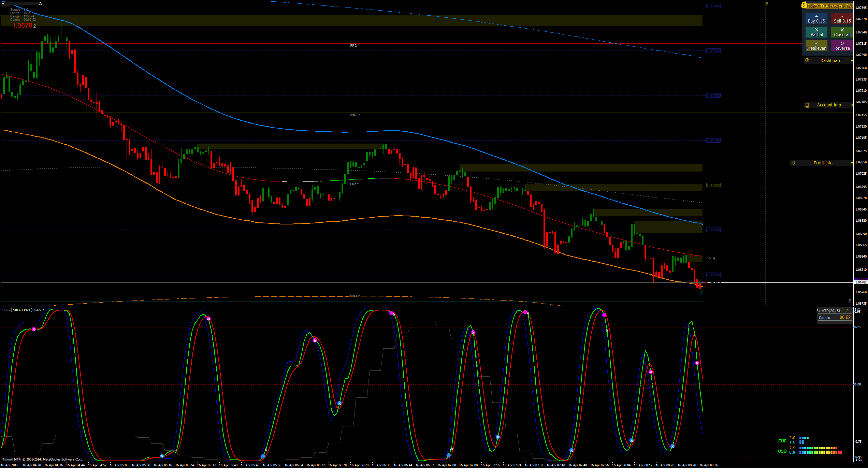The image size is (868, 468).
Task: Select the Account info label
Action: coord(829,105)
